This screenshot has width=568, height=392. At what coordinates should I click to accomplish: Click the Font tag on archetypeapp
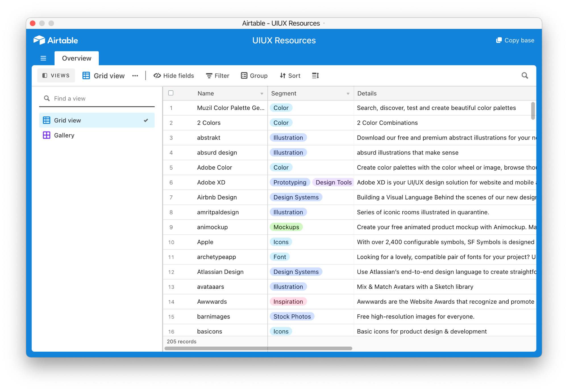tap(280, 257)
